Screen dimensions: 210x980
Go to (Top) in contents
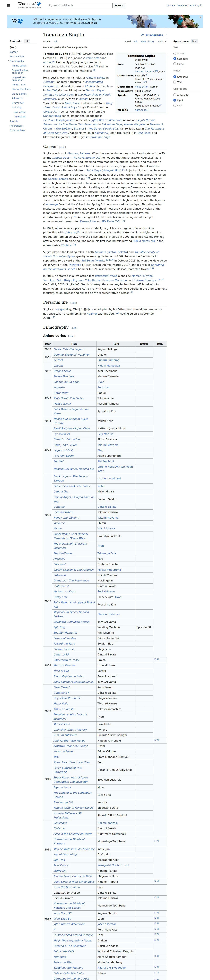click(x=13, y=48)
